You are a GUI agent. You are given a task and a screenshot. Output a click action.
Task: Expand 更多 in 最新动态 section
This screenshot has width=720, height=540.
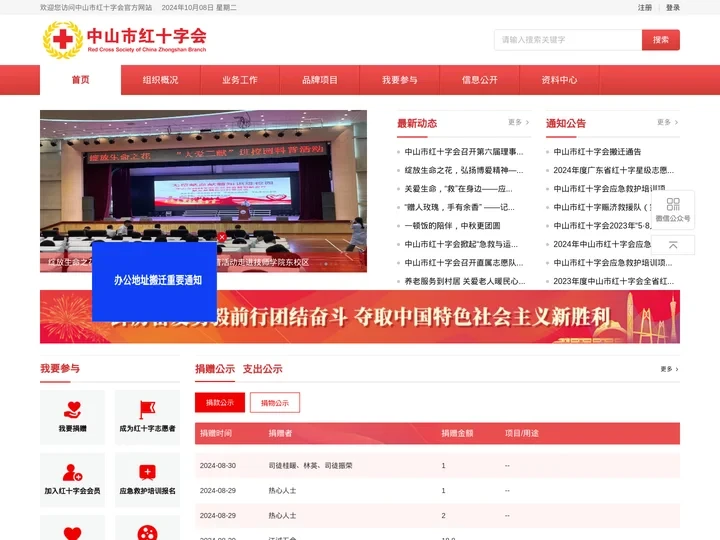pyautogui.click(x=518, y=122)
